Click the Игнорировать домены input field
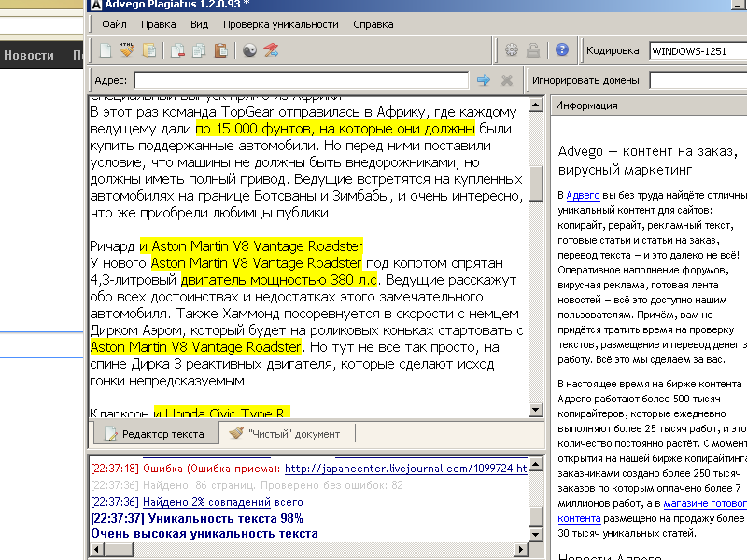 (x=698, y=80)
